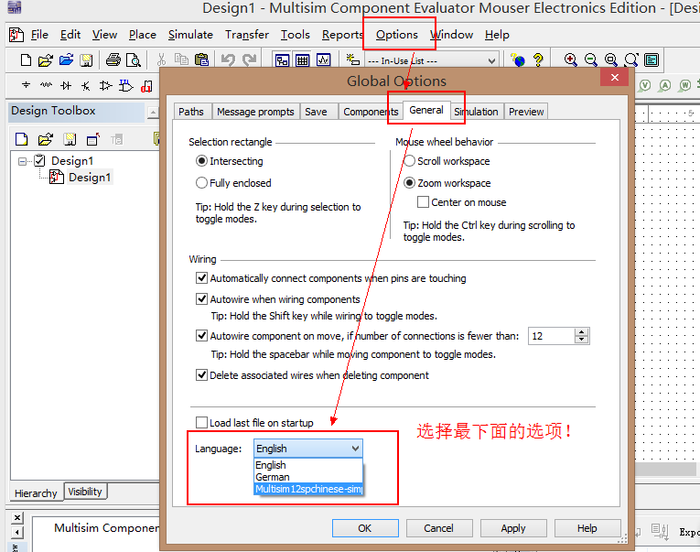Click the Save floppy disk icon in main toolbar
Screen dimensions: 700x552
pos(86,60)
